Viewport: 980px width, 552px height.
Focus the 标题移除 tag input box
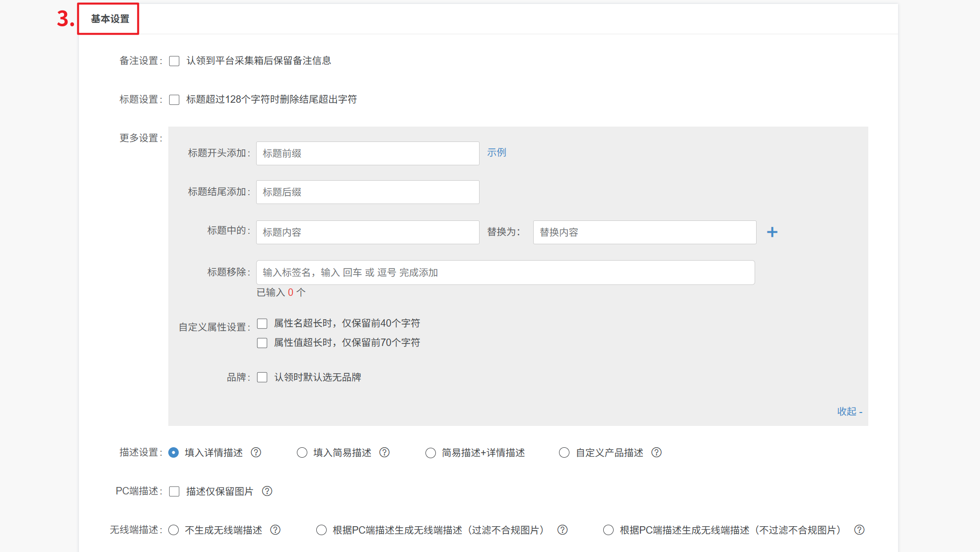coord(505,273)
